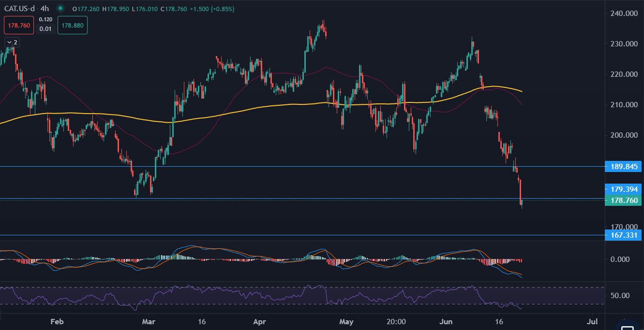Screen dimensions: 644x330
Task: Click the 240.000 price scale label
Action: 624,14
